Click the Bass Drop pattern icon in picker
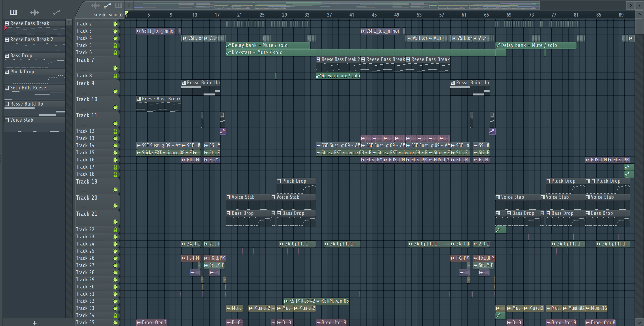644x326 pixels. click(x=7, y=56)
